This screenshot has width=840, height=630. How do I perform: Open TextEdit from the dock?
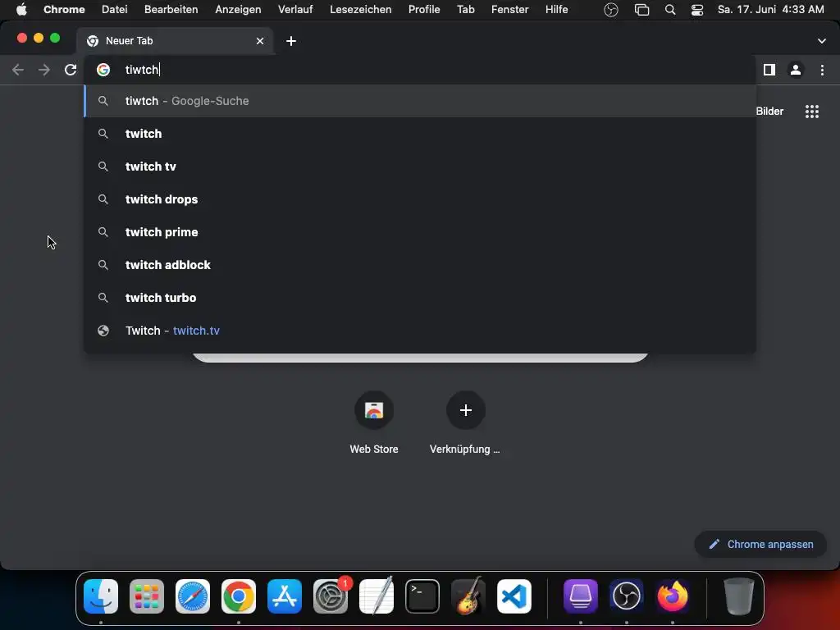pos(377,596)
